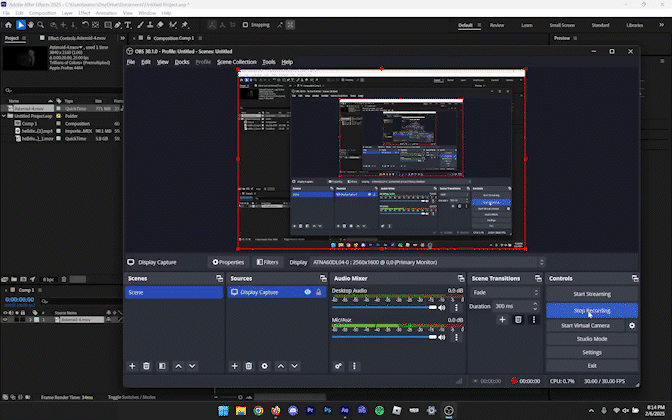Select the Zoom magnifier tool in After Effects
Image resolution: width=672 pixels, height=420 pixels.
click(41, 25)
